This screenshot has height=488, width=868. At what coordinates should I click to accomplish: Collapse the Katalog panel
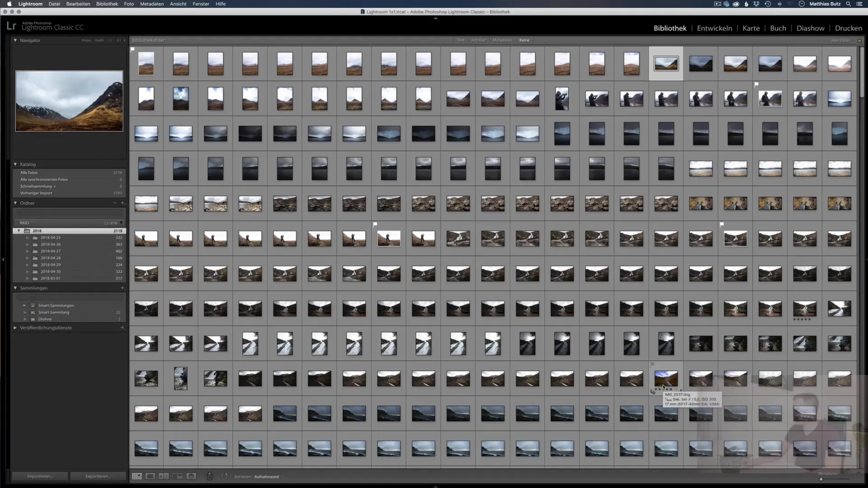(15, 164)
